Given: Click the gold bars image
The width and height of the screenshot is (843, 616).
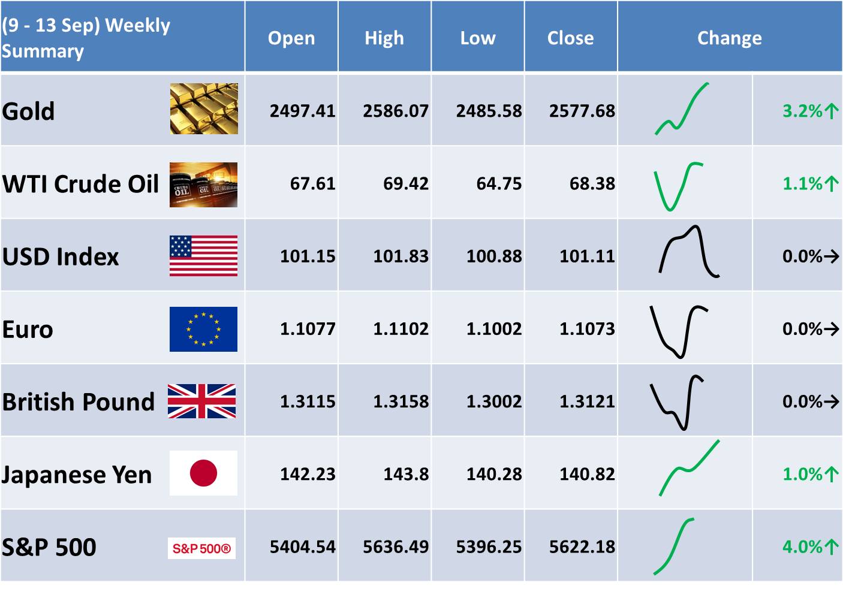Looking at the screenshot, I should 204,108.
